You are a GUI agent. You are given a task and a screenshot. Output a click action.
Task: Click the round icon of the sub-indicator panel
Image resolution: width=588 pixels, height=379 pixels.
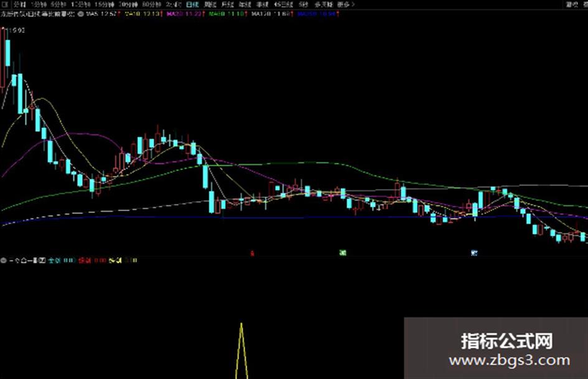point(4,260)
